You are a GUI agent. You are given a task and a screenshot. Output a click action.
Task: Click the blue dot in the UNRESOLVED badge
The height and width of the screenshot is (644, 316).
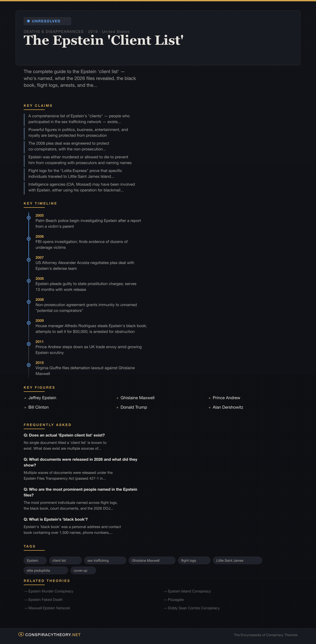click(28, 21)
